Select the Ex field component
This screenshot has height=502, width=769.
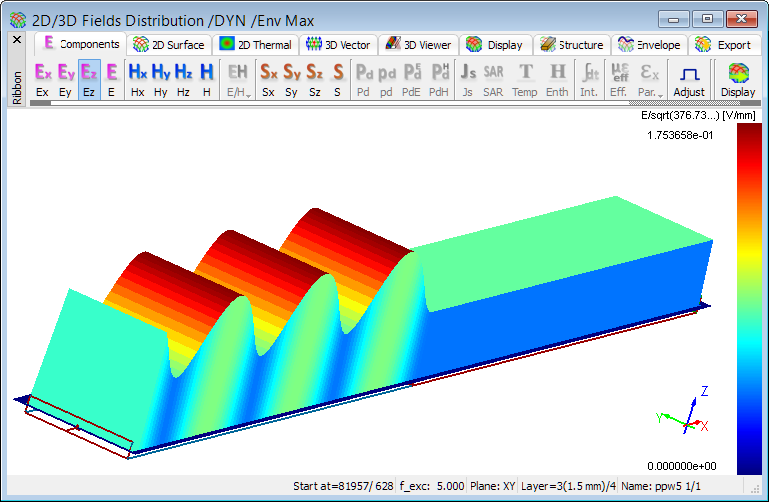point(42,79)
